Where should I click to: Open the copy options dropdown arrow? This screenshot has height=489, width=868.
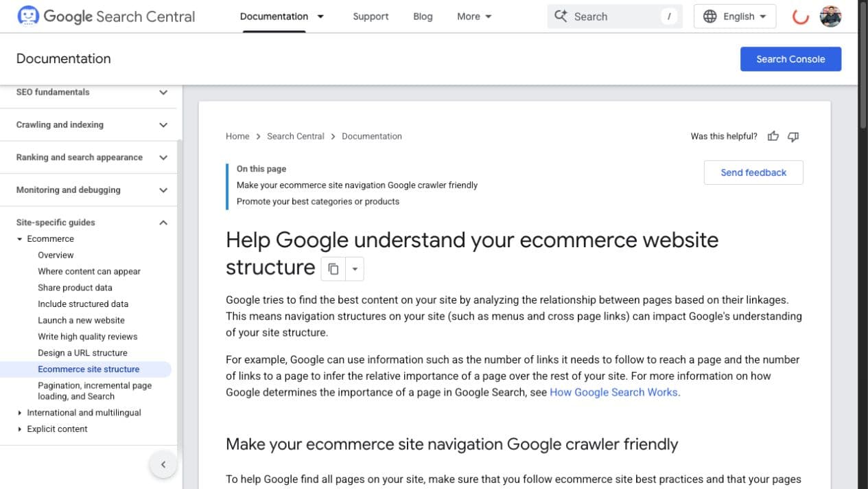[x=355, y=269]
